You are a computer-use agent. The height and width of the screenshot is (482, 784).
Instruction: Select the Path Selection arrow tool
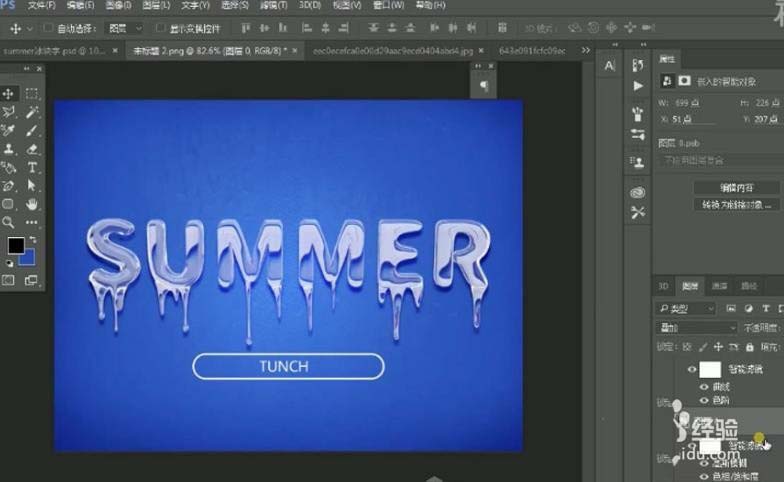click(32, 186)
